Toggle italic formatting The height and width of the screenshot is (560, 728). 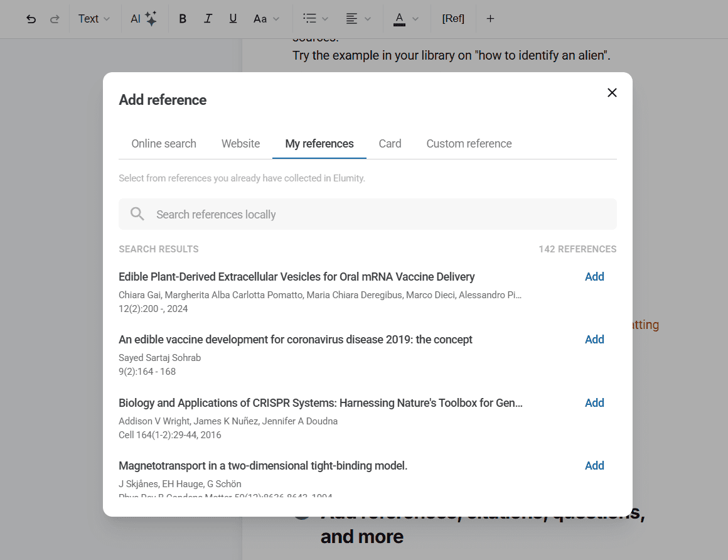coord(208,19)
